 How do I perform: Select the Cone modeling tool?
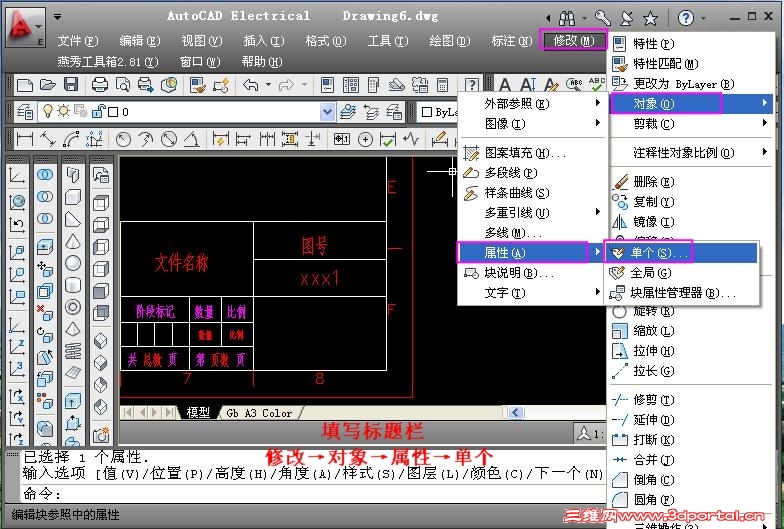(x=73, y=242)
